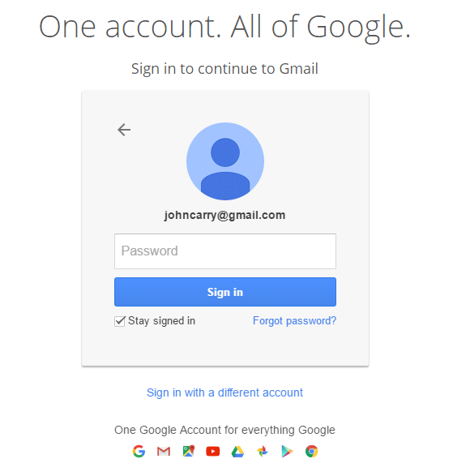Click the red YouTube icon
Screen dimensions: 453x476
(x=213, y=452)
